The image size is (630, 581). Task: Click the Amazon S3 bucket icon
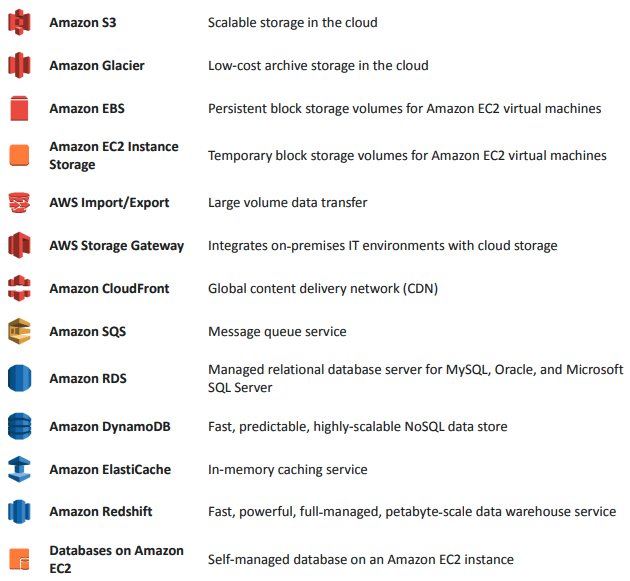click(x=20, y=23)
